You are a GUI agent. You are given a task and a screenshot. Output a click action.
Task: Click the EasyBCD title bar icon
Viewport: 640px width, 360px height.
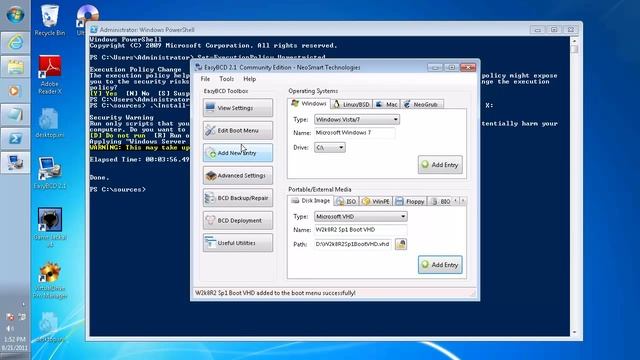(x=199, y=67)
